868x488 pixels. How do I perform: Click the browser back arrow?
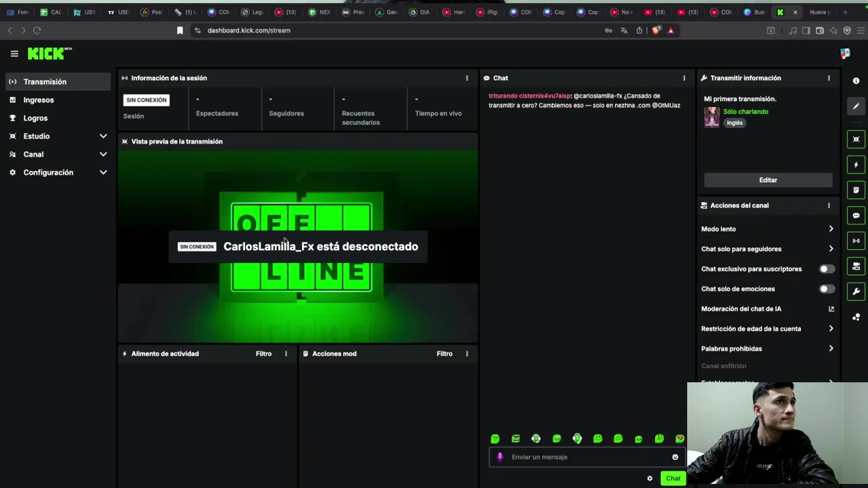(x=9, y=30)
